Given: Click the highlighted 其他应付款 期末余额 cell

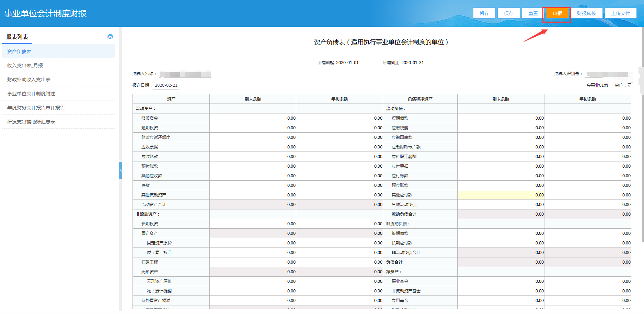Looking at the screenshot, I should point(501,195).
